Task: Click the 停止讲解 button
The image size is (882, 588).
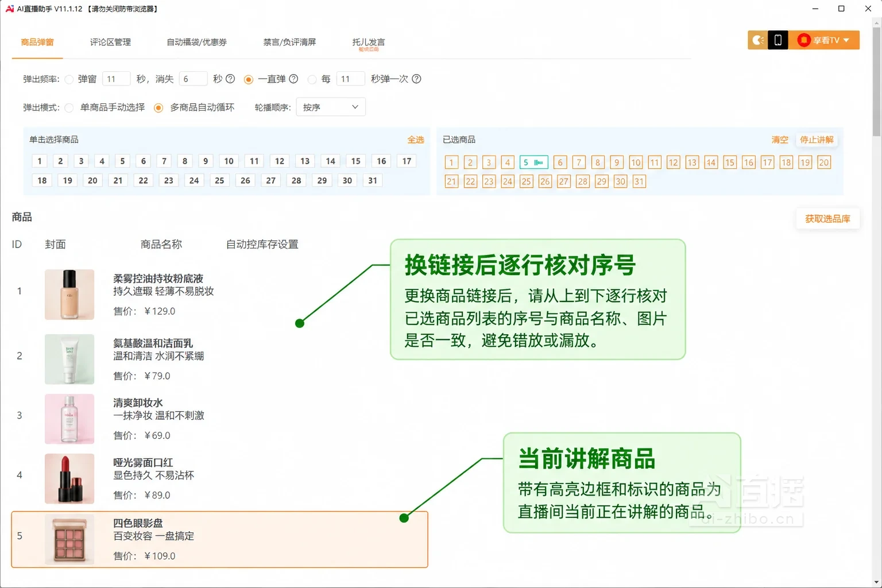Action: (x=817, y=140)
